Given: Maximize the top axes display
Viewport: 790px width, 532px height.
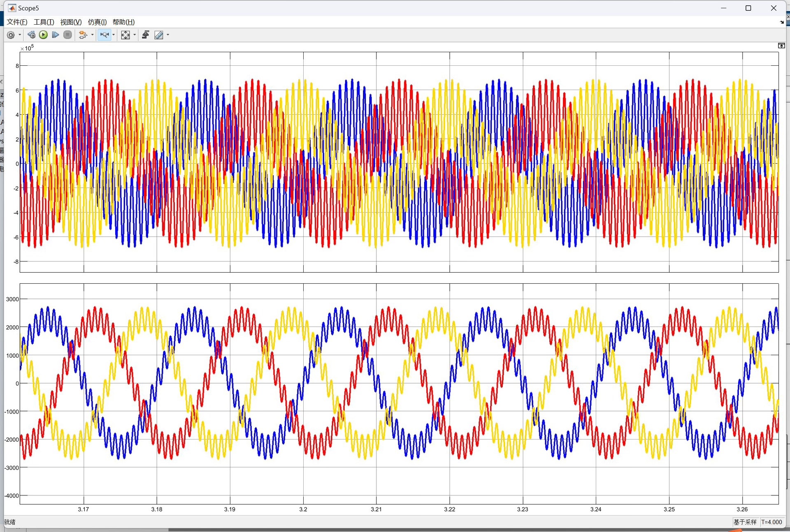Looking at the screenshot, I should [781, 46].
